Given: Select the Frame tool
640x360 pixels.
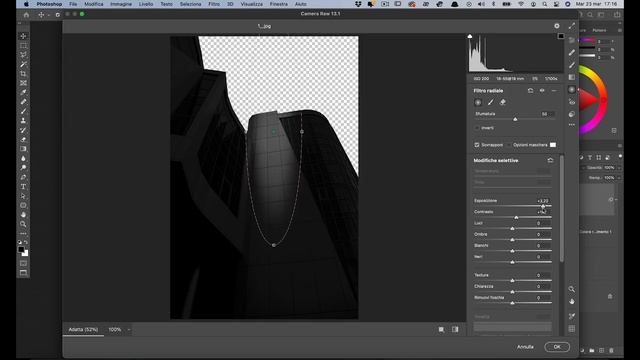Looking at the screenshot, I should pos(23,83).
